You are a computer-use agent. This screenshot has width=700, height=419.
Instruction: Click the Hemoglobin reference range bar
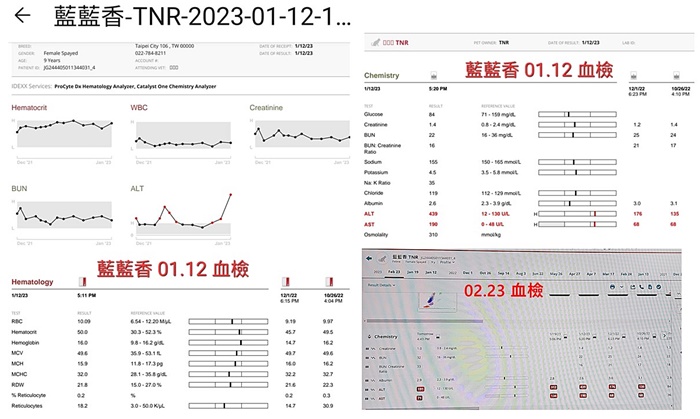pos(228,343)
